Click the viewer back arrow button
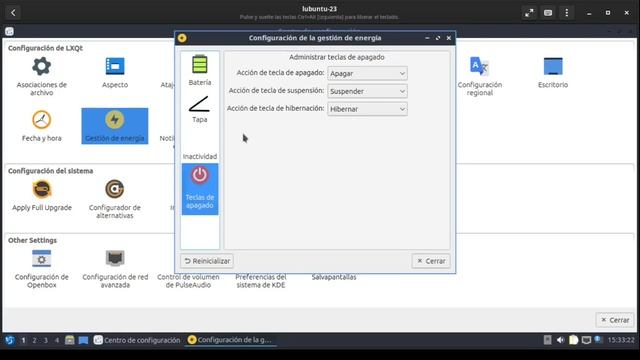The image size is (640, 360). click(x=13, y=13)
